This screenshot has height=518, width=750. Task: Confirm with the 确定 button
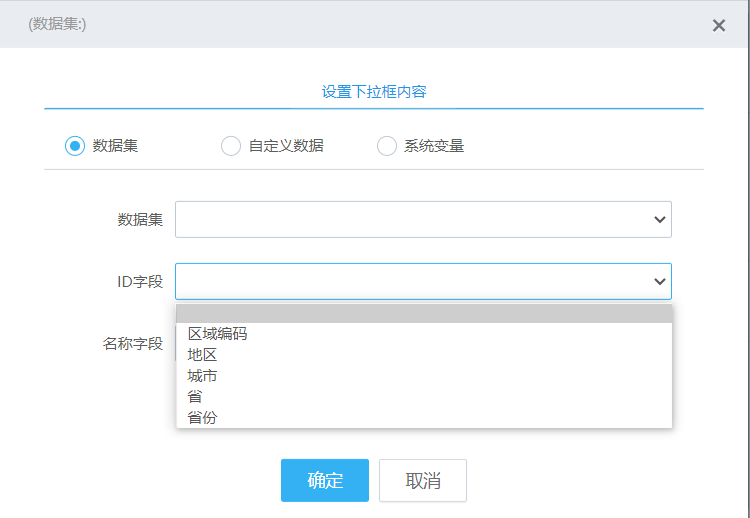coord(325,480)
